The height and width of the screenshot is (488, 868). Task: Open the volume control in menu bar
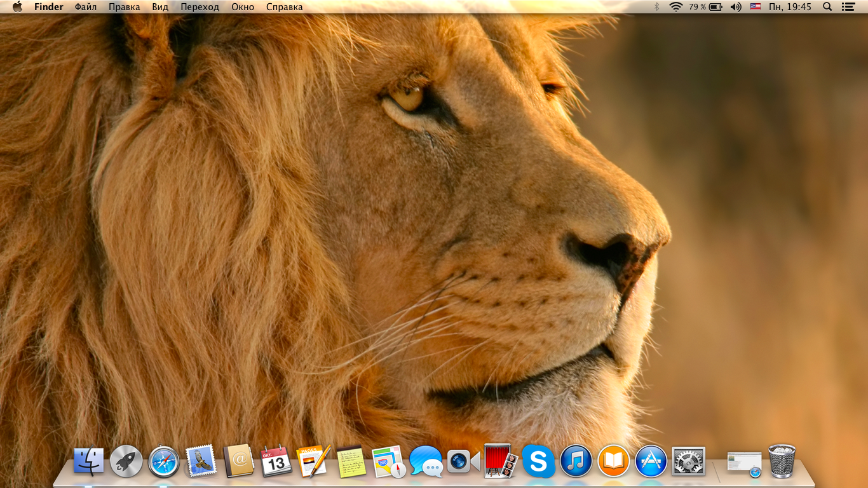click(736, 7)
